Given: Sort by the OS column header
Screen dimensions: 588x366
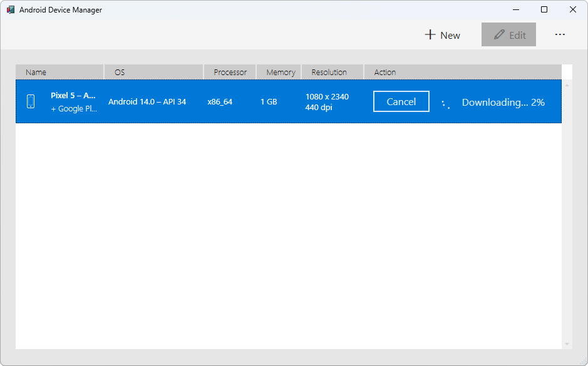Looking at the screenshot, I should click(x=154, y=72).
